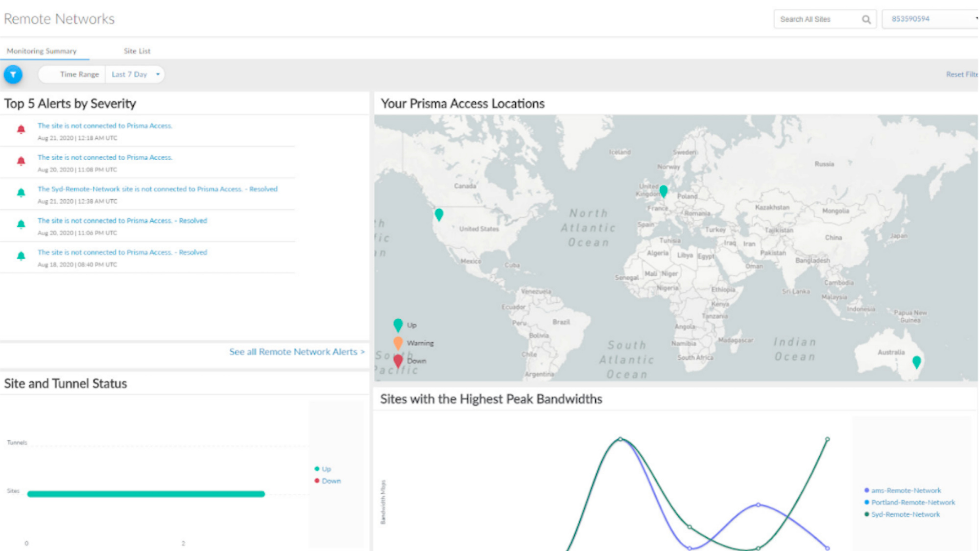Switch to the Site List tab

click(137, 51)
